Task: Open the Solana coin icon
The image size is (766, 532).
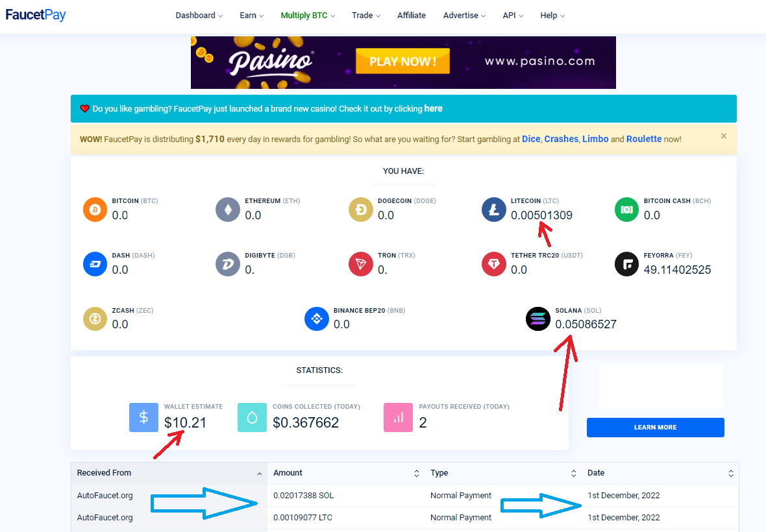Action: 538,319
